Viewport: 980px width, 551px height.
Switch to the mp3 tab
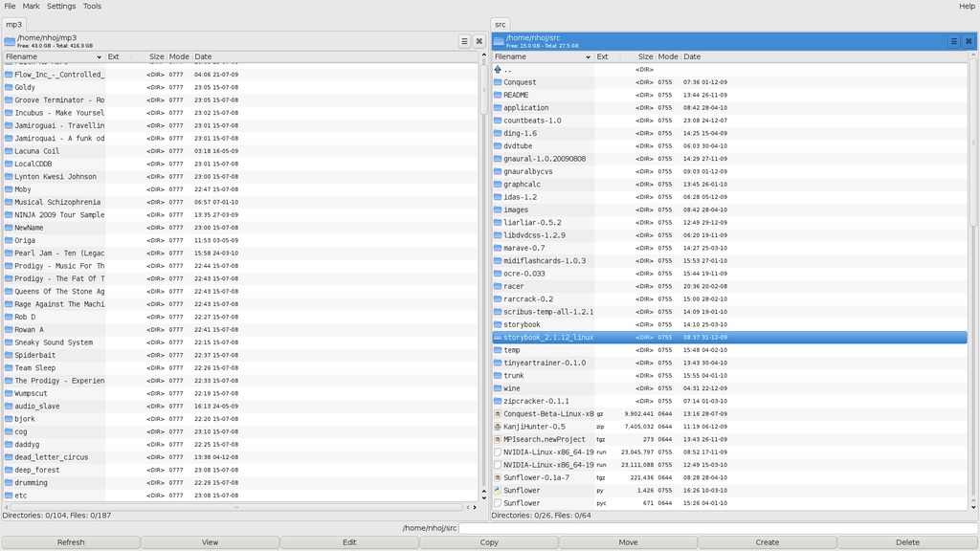coord(13,25)
